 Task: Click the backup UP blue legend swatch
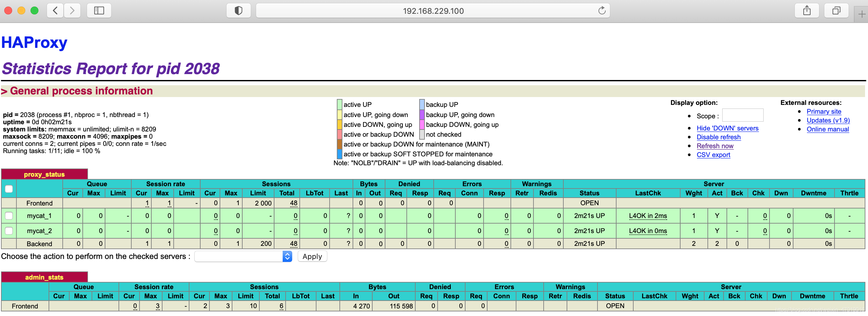pyautogui.click(x=422, y=105)
